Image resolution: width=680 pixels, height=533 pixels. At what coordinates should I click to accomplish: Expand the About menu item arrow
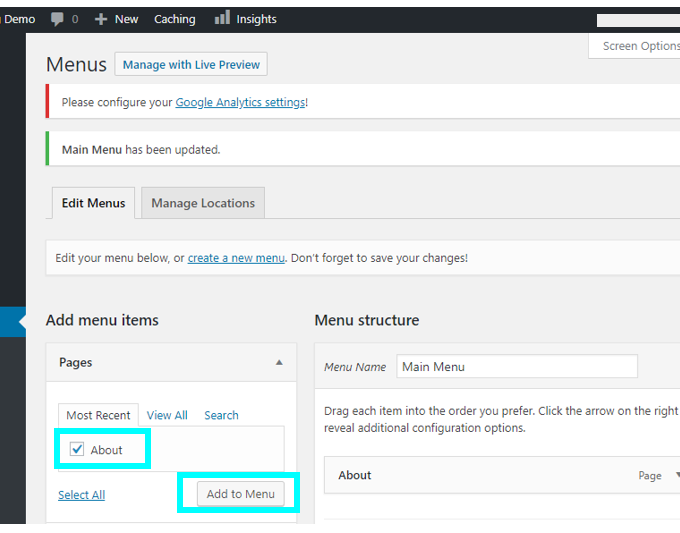tap(677, 475)
